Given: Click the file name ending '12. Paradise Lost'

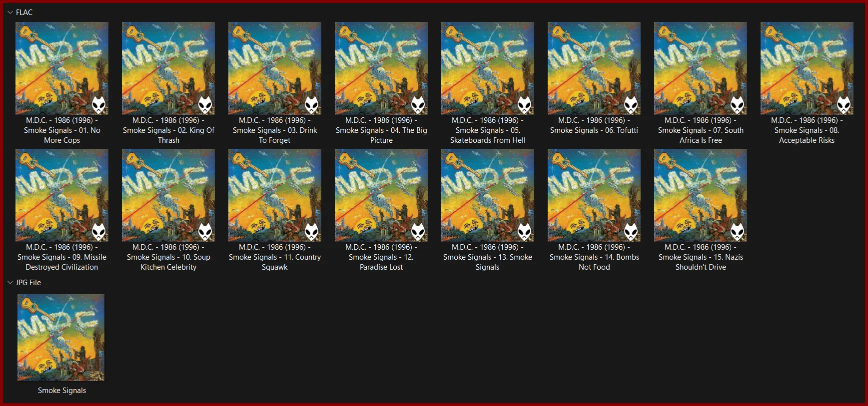Looking at the screenshot, I should click(381, 257).
